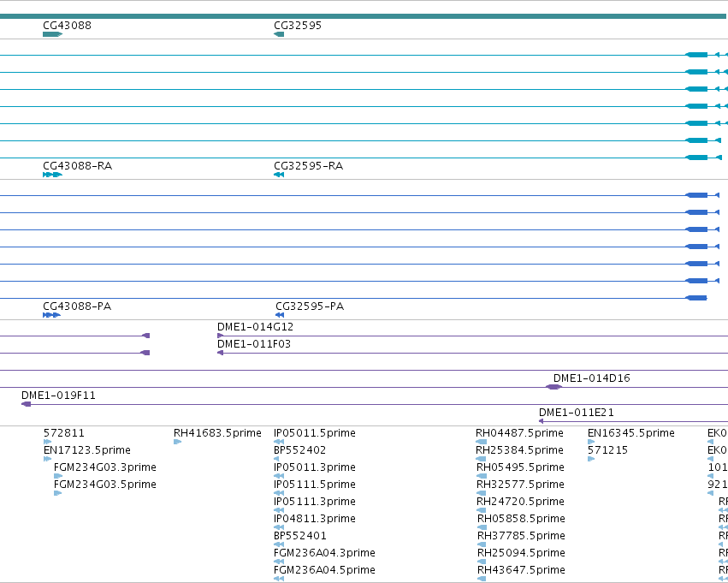728x583 pixels.
Task: Select the DME1-014G12 start arrow
Action: (220, 336)
